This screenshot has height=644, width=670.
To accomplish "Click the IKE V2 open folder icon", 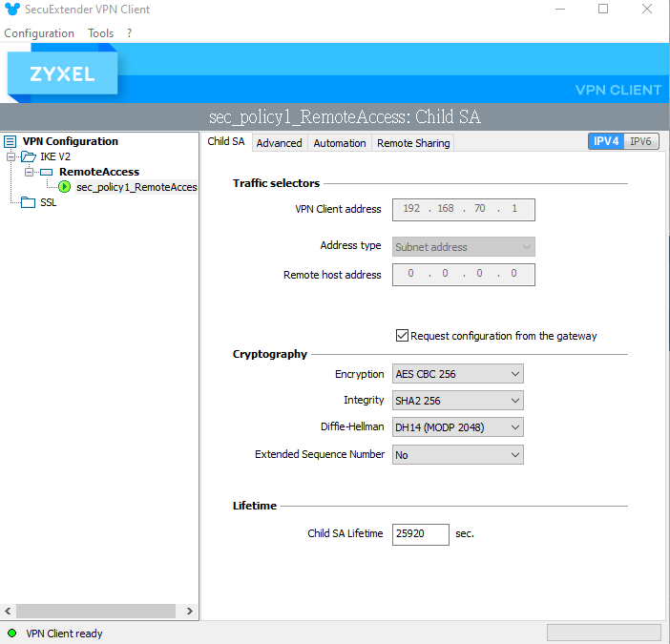I will coord(29,156).
